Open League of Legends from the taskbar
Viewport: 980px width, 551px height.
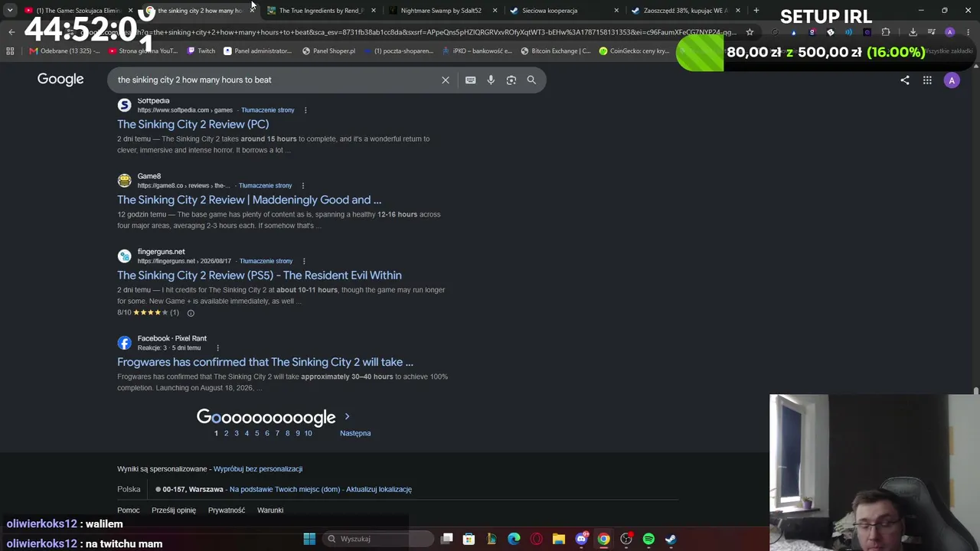[x=492, y=539]
